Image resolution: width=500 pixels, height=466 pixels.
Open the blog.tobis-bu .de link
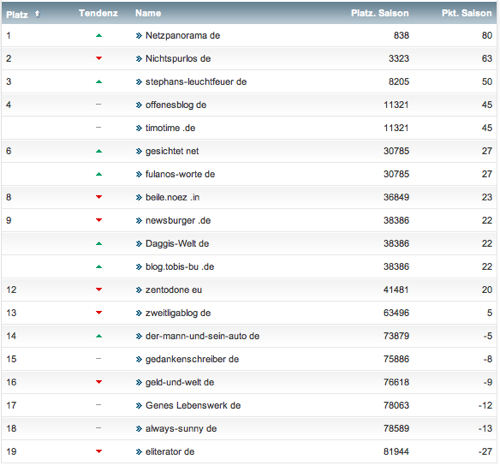tap(180, 267)
